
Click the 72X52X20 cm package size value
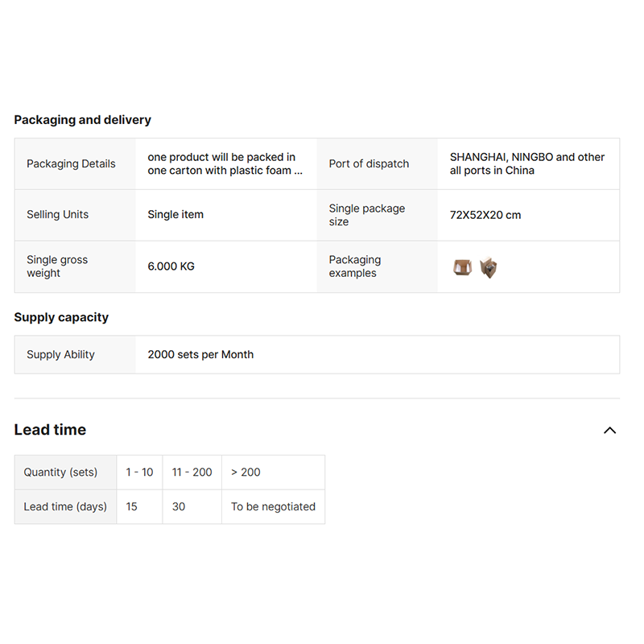click(485, 215)
